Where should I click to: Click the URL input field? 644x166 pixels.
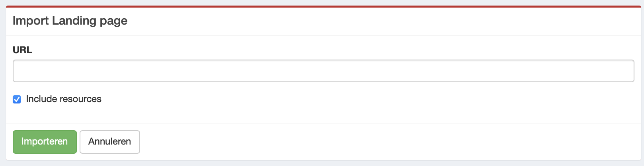pyautogui.click(x=323, y=71)
